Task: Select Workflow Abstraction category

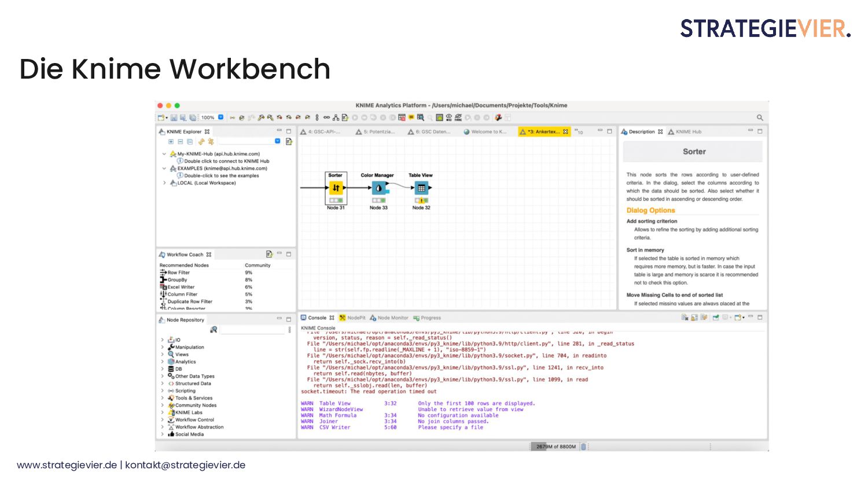Action: pyautogui.click(x=196, y=427)
